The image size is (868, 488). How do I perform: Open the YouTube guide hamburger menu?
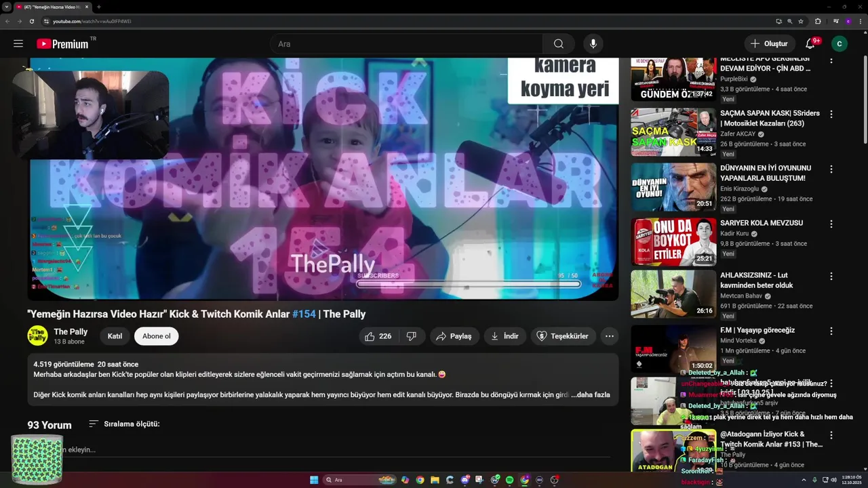click(18, 43)
